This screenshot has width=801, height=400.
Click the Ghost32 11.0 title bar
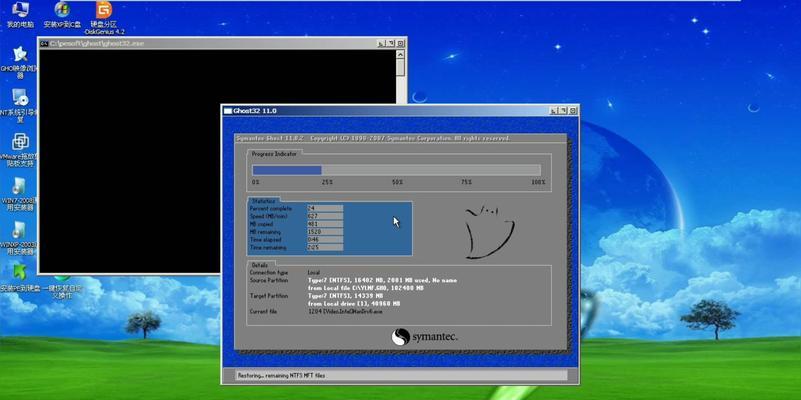[400, 111]
